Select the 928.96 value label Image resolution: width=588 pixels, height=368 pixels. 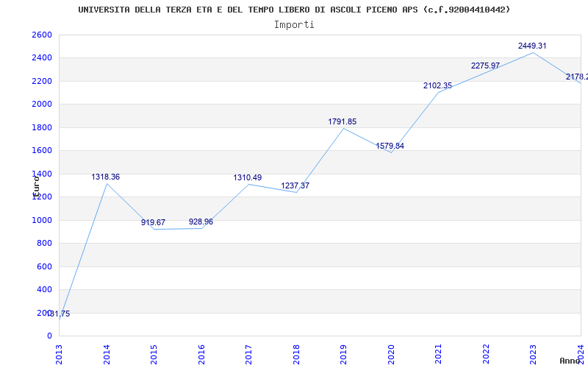tap(201, 222)
